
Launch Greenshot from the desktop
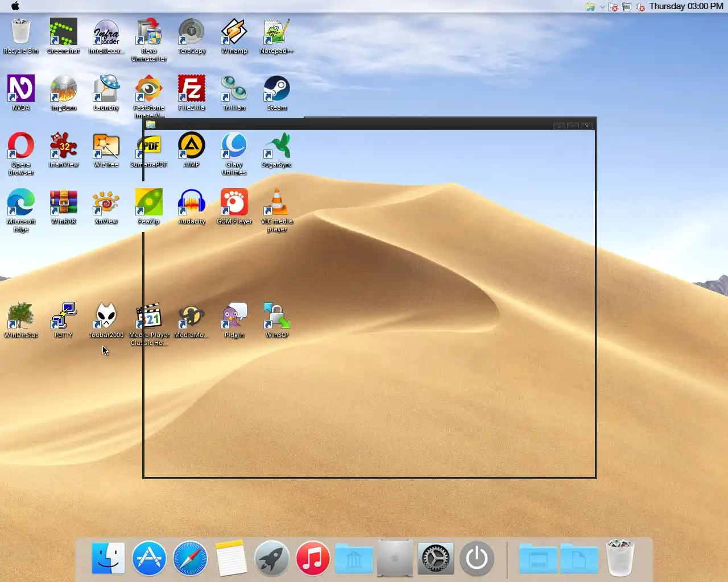(64, 36)
